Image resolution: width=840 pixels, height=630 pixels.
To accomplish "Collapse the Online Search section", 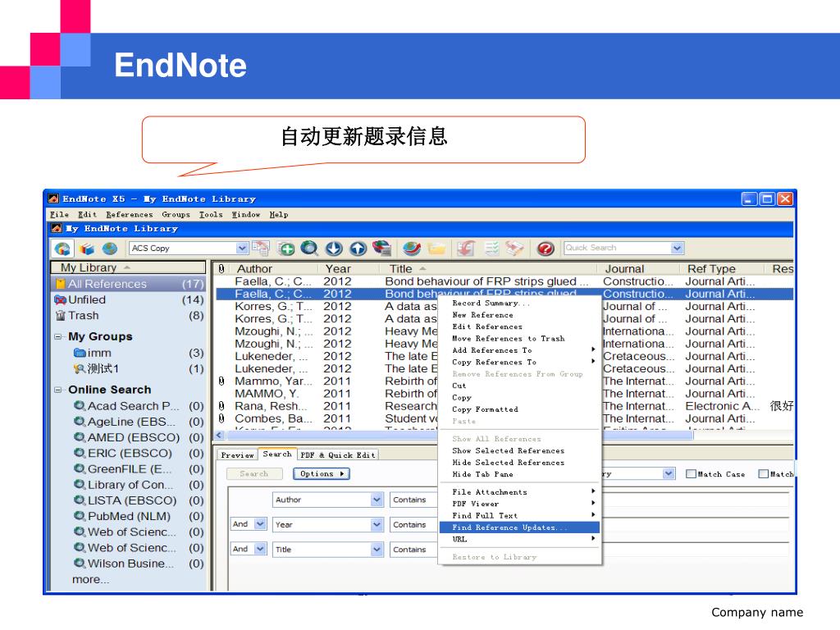I will [x=58, y=390].
